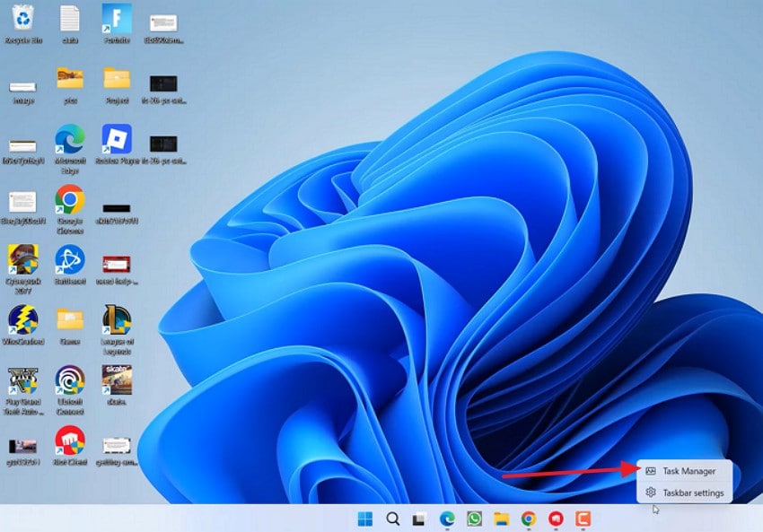Open the Windows Start menu

tap(365, 519)
